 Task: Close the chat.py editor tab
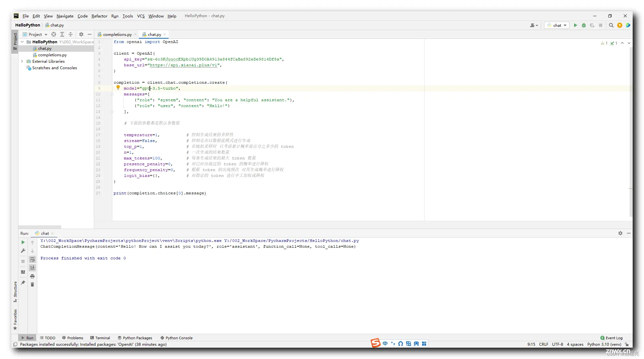[x=165, y=34]
